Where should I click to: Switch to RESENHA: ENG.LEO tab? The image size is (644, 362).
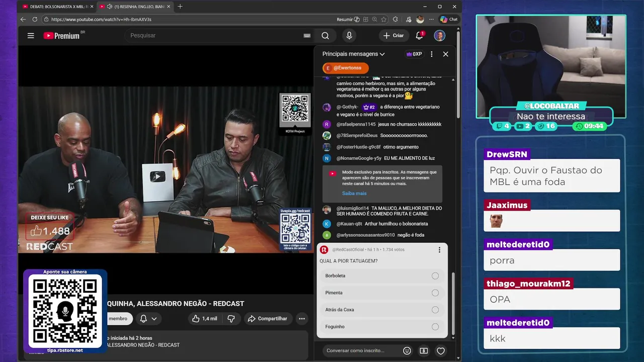pyautogui.click(x=135, y=7)
